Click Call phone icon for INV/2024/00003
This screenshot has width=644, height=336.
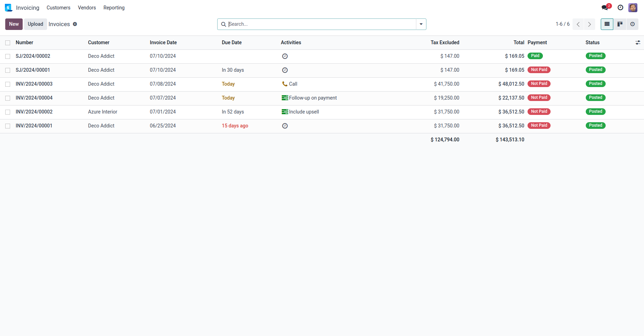pyautogui.click(x=285, y=84)
